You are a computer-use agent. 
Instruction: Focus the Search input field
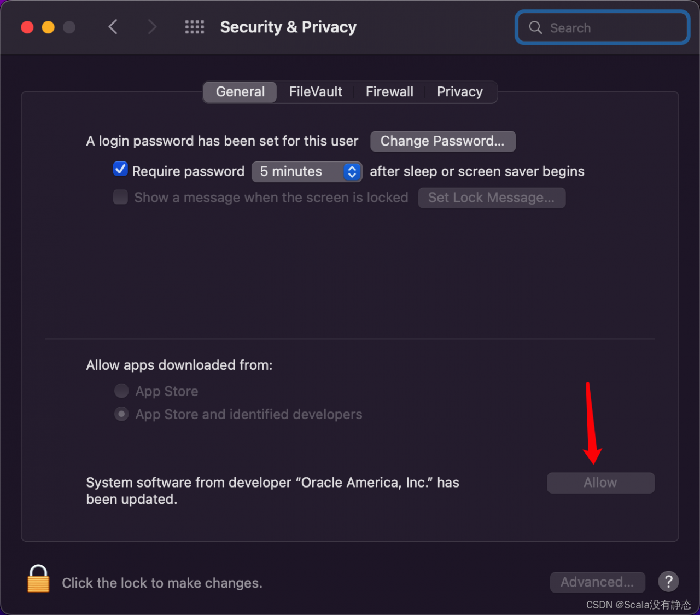click(602, 27)
